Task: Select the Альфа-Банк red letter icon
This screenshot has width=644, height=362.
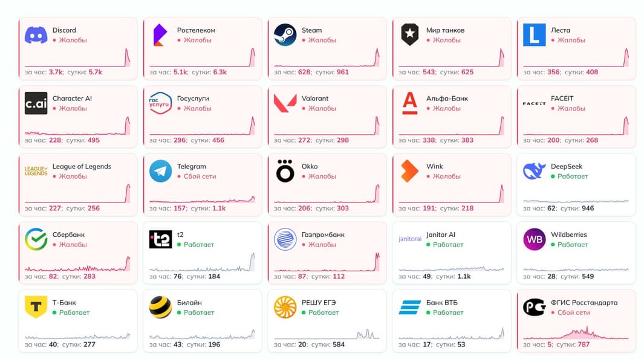Action: tap(410, 103)
